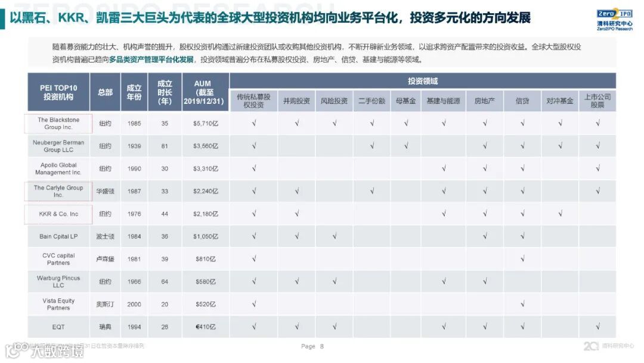
Task: Click the 上市公司股票 sub-header
Action: [x=597, y=101]
